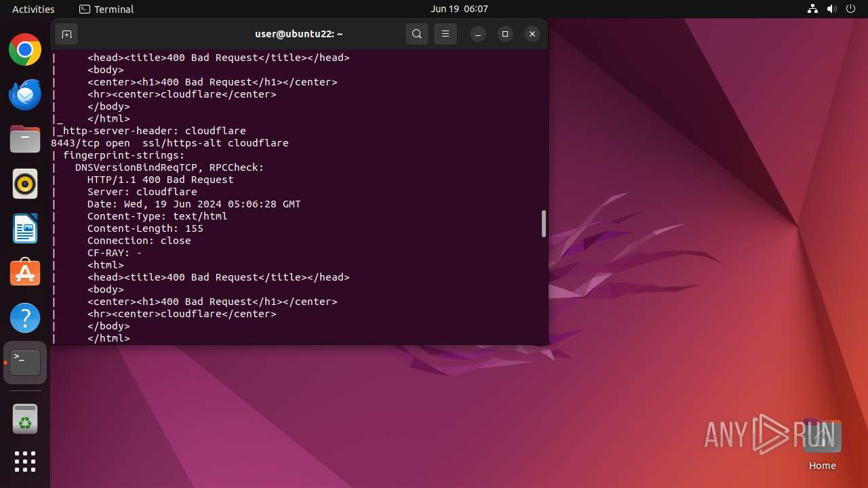868x488 pixels.
Task: Maximize the terminal window
Action: point(505,34)
